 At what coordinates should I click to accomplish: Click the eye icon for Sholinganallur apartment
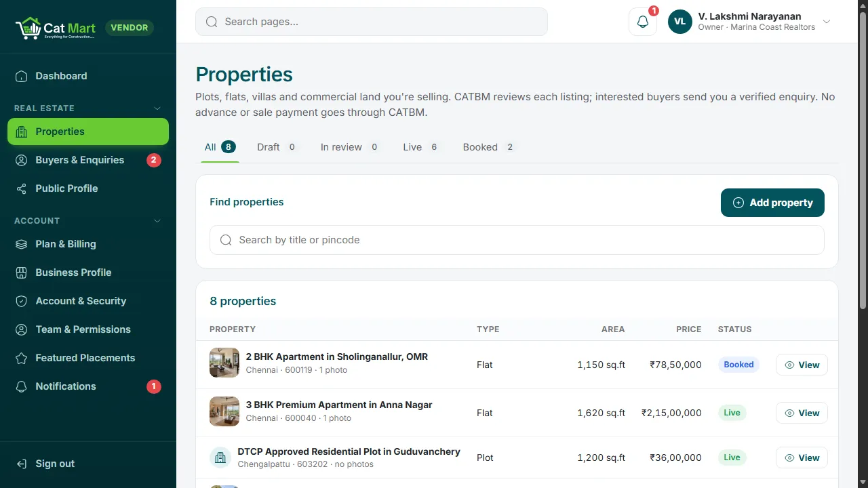(x=789, y=365)
